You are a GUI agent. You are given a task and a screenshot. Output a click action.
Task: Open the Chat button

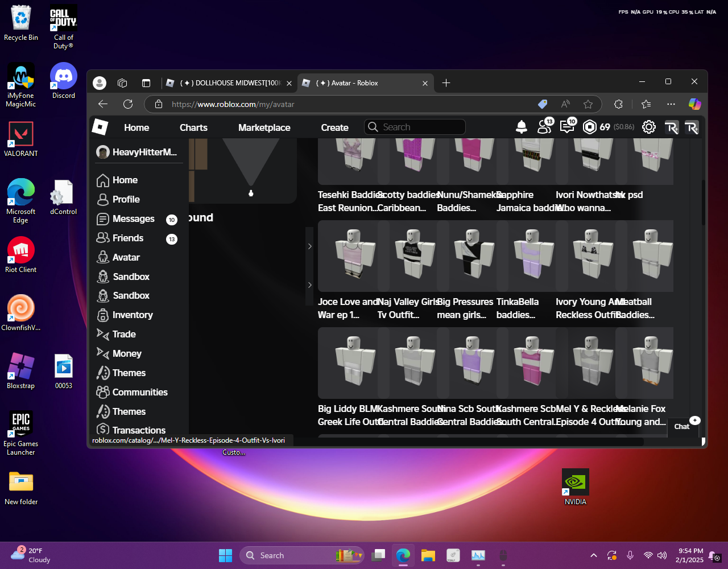click(x=682, y=426)
